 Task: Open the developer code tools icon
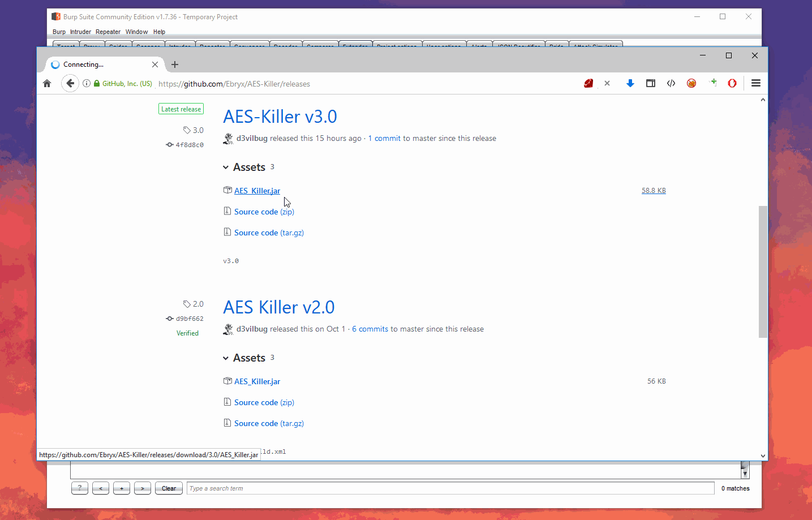pyautogui.click(x=671, y=83)
